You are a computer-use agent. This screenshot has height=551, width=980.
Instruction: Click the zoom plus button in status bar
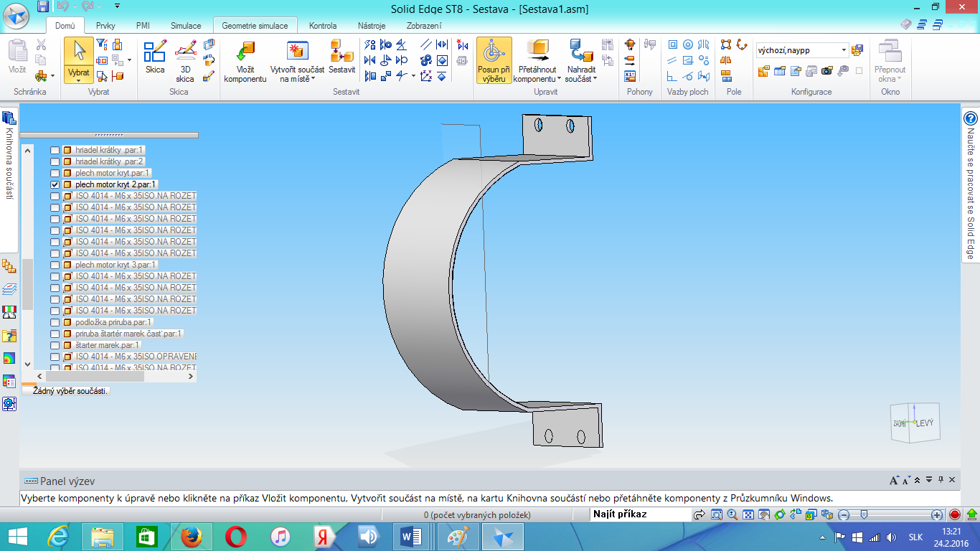click(x=937, y=514)
